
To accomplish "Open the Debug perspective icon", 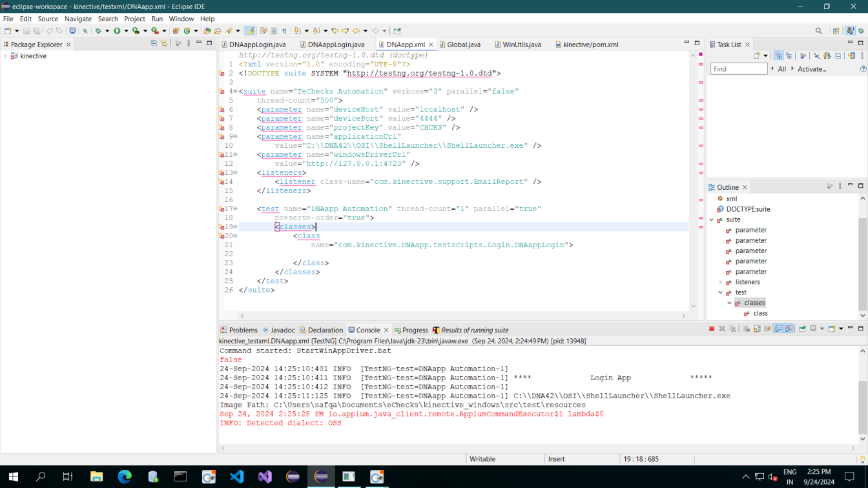I will (862, 30).
